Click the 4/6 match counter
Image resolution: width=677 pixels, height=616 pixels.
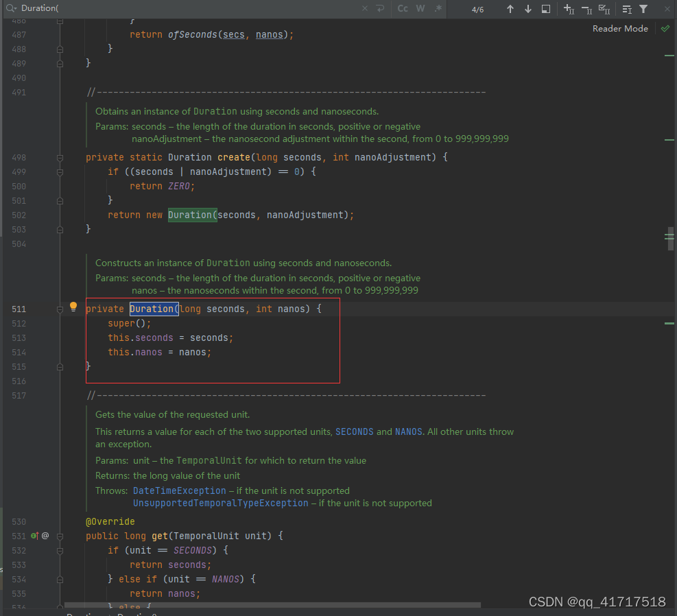[x=477, y=10]
